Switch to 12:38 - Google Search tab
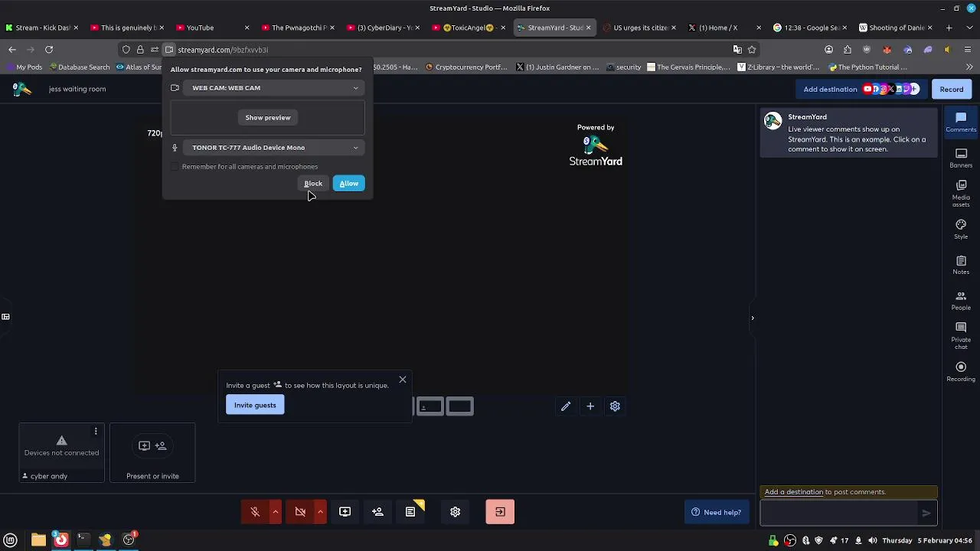This screenshot has height=551, width=980. (x=810, y=28)
